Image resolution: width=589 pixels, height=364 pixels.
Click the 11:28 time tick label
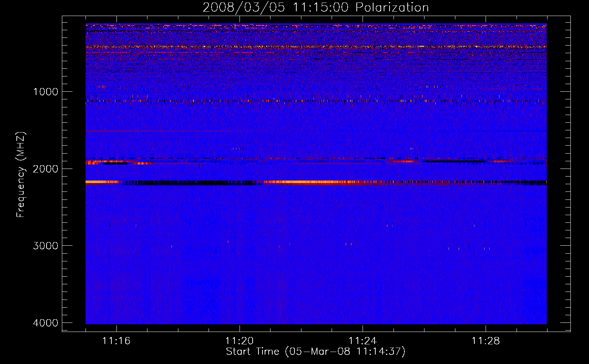(x=486, y=341)
